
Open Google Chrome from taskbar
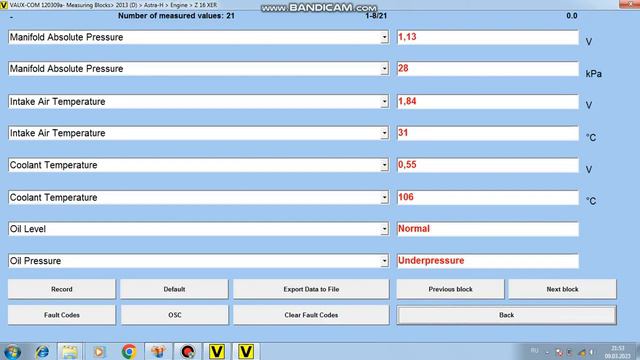(129, 352)
